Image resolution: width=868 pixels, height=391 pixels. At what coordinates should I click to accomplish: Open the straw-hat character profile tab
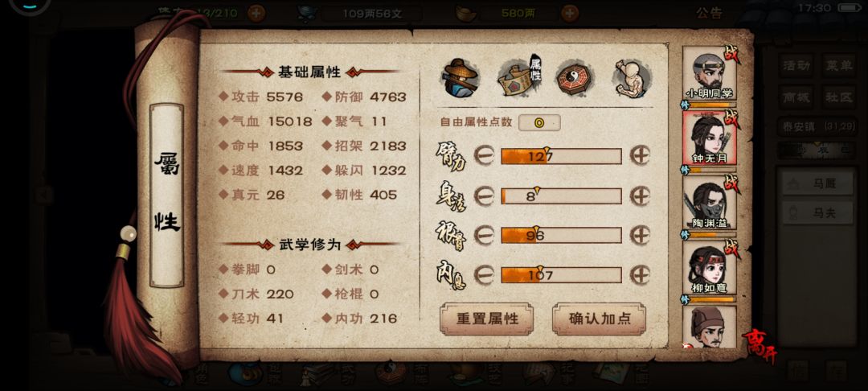(461, 76)
